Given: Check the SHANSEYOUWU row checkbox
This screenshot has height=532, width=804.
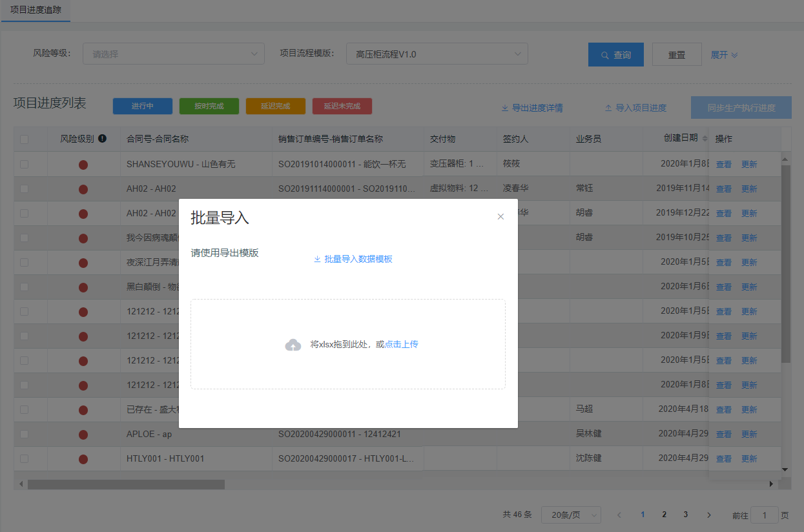Looking at the screenshot, I should (x=25, y=165).
